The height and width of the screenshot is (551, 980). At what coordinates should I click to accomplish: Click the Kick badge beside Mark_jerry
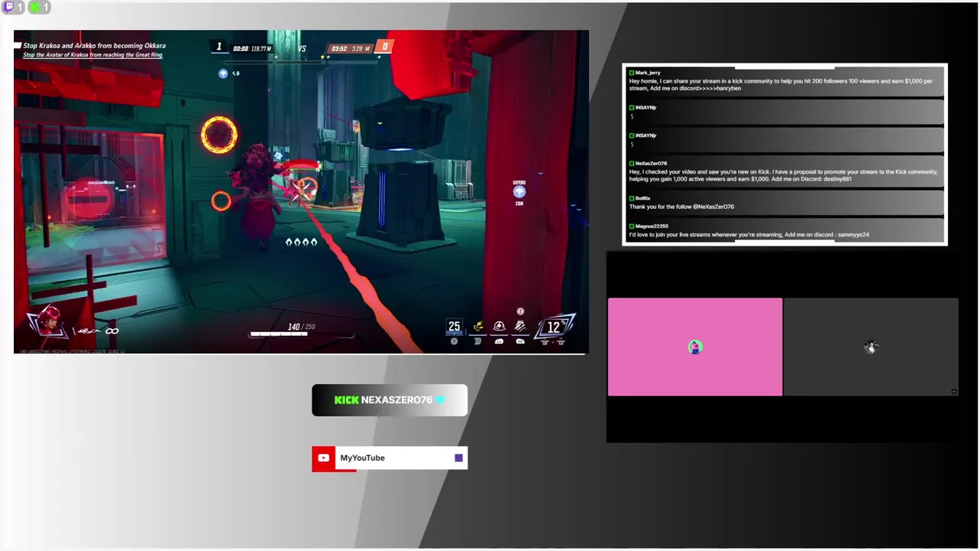632,73
